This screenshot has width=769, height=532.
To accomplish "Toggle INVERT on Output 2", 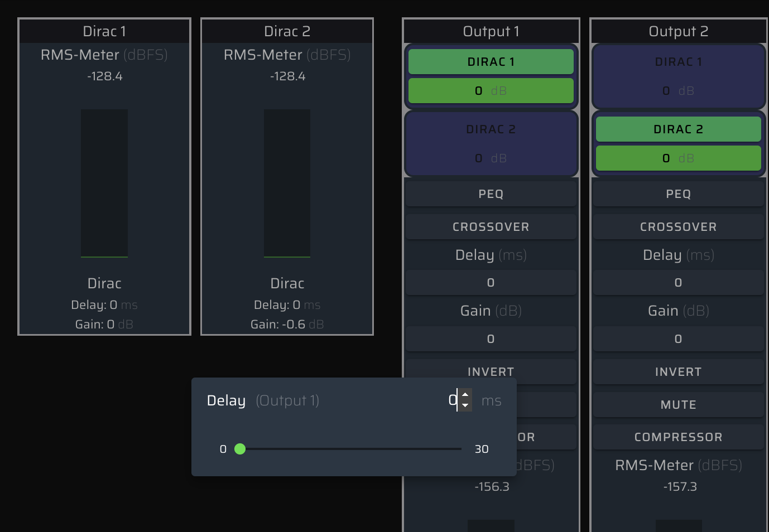I will pos(679,371).
